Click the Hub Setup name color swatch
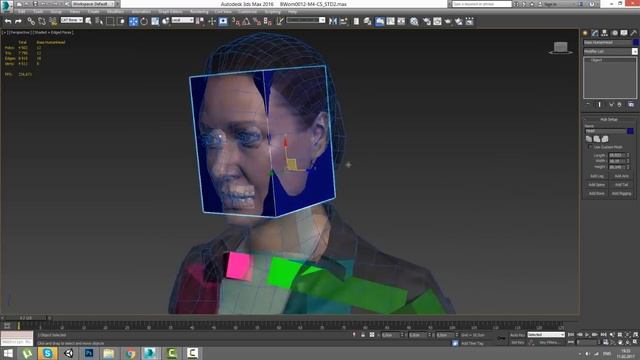This screenshot has width=640, height=360. coord(630,131)
